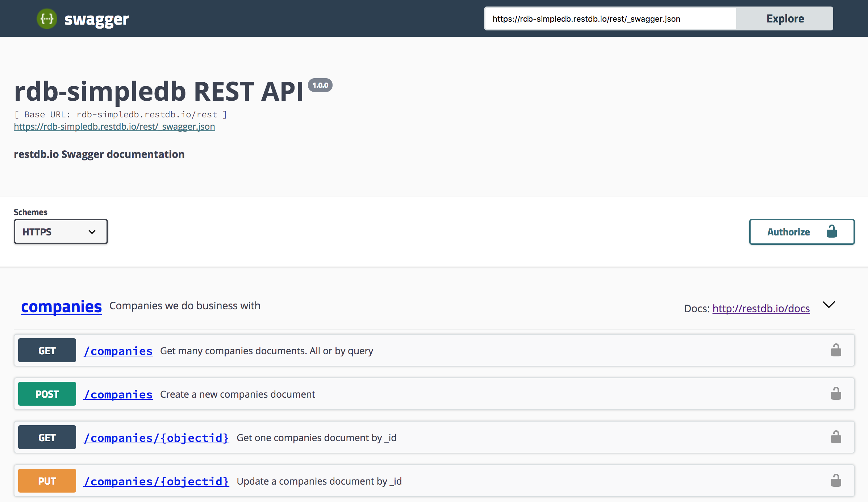Open the Authorize dialog
868x502 pixels.
click(x=789, y=231)
